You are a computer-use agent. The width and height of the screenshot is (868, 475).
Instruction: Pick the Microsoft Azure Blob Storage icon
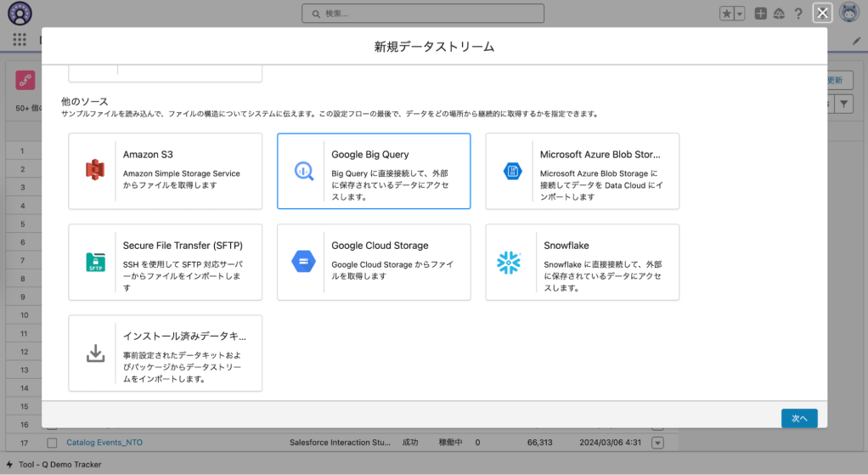(x=512, y=171)
